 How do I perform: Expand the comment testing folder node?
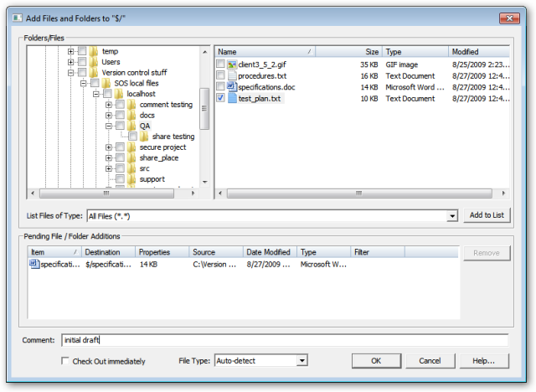click(x=109, y=105)
